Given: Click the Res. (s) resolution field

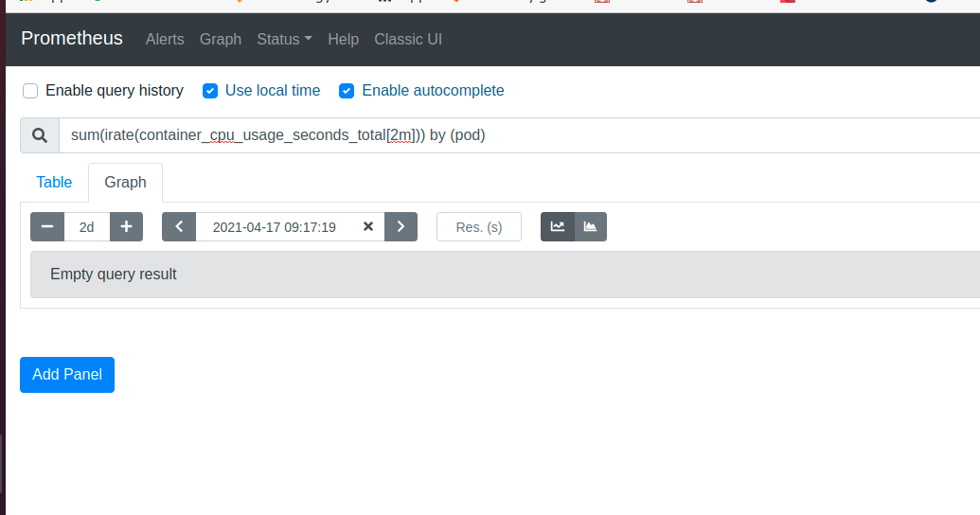Looking at the screenshot, I should point(479,227).
